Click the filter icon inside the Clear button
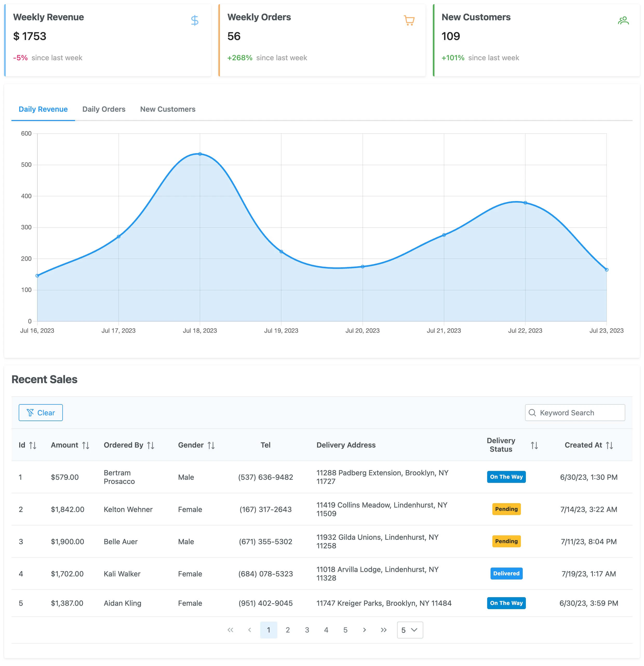644x666 pixels. 31,412
